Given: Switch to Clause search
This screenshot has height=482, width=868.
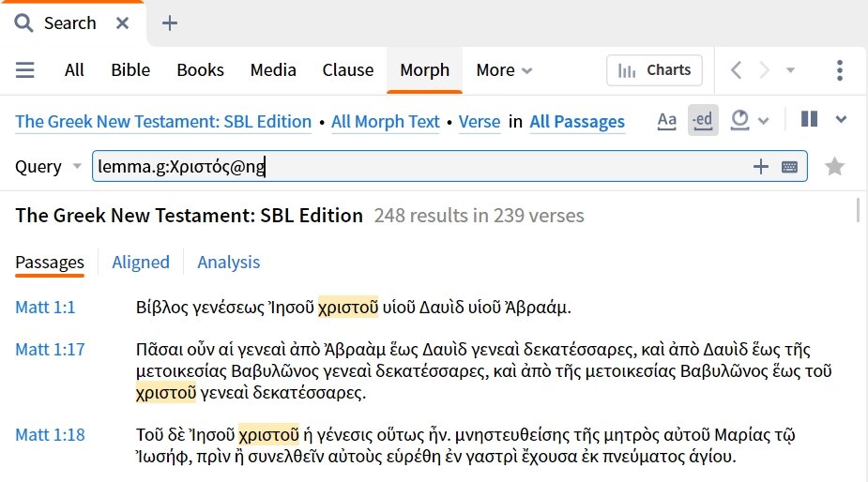Looking at the screenshot, I should (x=347, y=70).
